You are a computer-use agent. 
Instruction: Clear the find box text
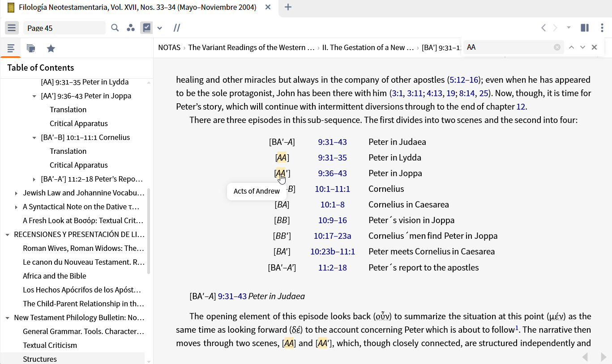[x=557, y=47]
